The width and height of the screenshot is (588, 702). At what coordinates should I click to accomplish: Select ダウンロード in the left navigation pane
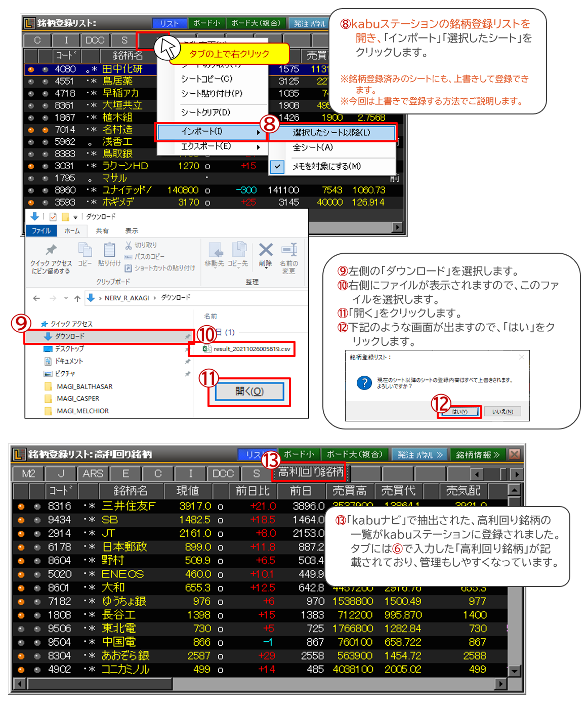[69, 336]
